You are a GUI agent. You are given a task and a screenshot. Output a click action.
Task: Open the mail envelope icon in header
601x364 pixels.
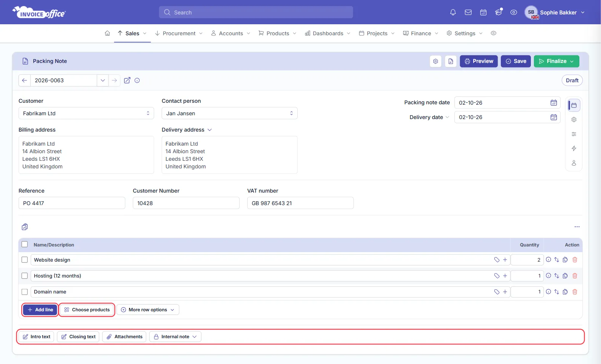click(468, 13)
